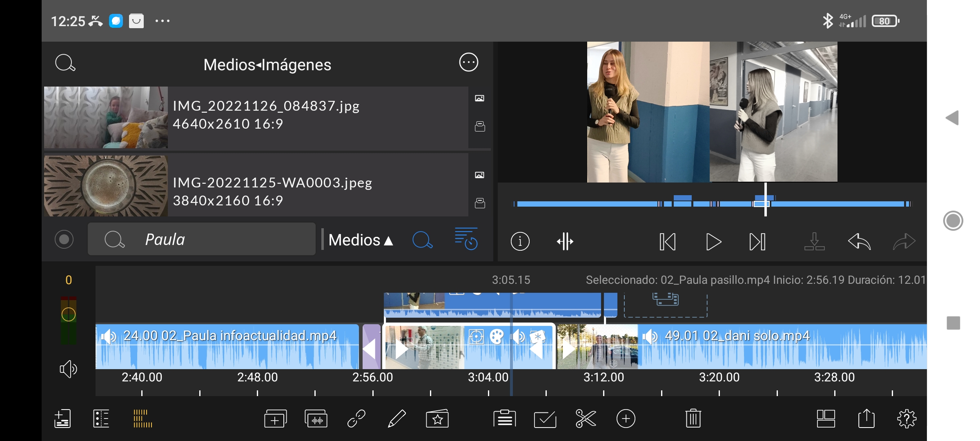This screenshot has height=441, width=980.
Task: Tap Android back navigation triangle
Action: click(953, 118)
